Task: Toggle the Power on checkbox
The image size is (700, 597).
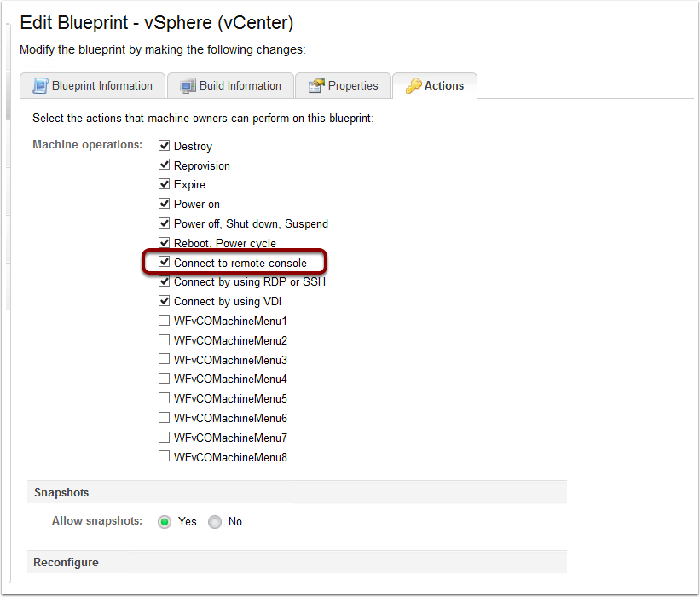Action: [x=165, y=204]
